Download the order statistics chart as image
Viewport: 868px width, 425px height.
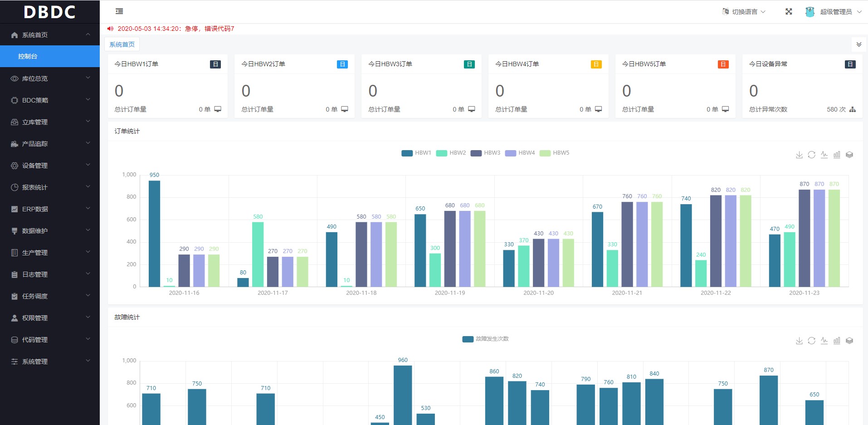799,155
